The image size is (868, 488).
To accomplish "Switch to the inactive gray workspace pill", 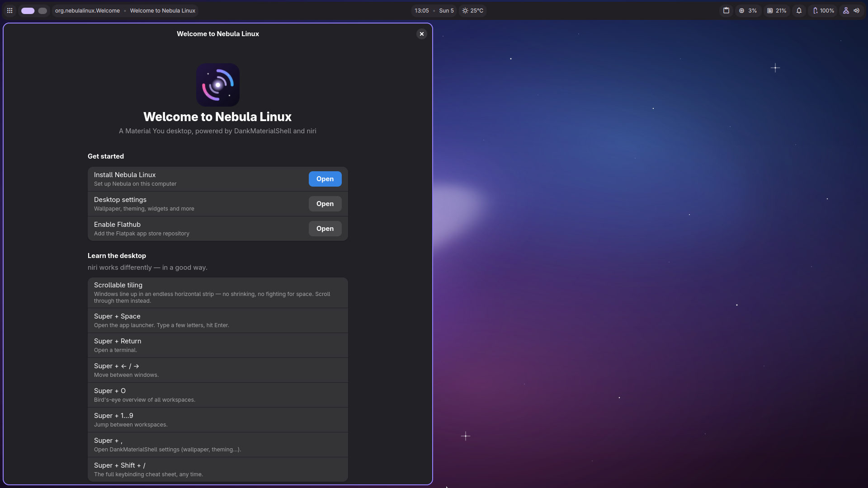I will [42, 10].
